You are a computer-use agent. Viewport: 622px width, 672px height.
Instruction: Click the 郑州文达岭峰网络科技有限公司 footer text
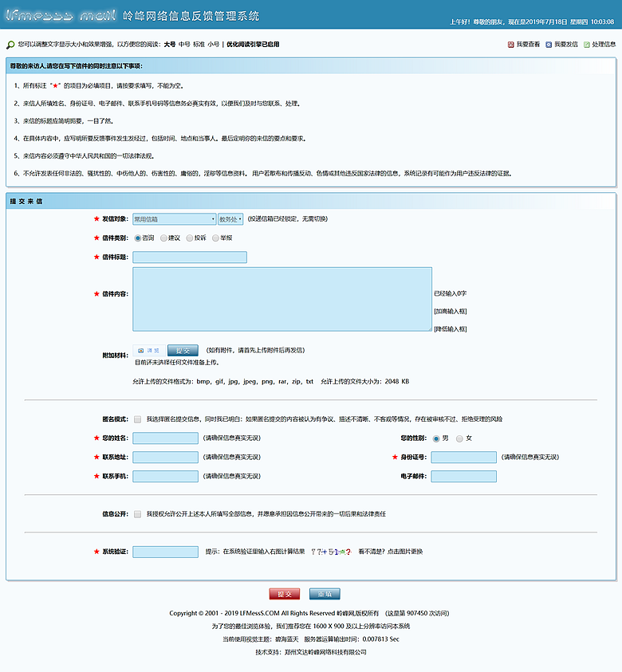326,652
